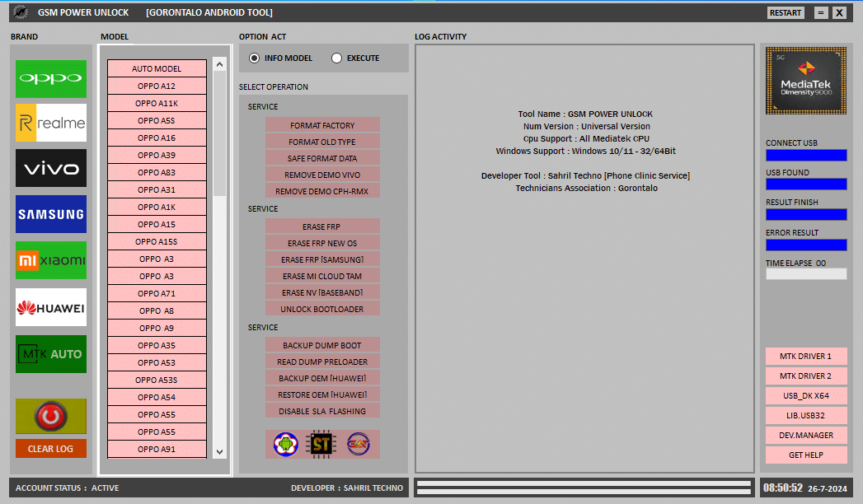The width and height of the screenshot is (863, 504).
Task: Click the gear icon in title bar
Action: pos(21,12)
